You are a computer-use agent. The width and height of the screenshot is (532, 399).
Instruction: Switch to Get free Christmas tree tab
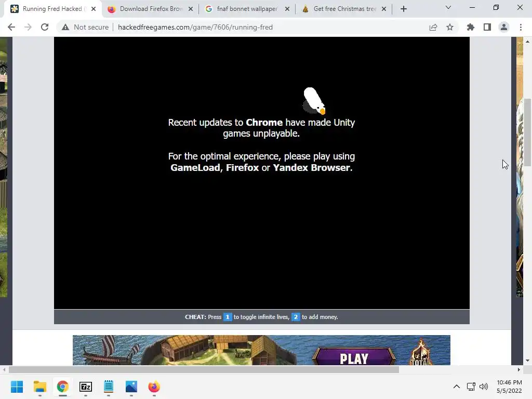344,9
